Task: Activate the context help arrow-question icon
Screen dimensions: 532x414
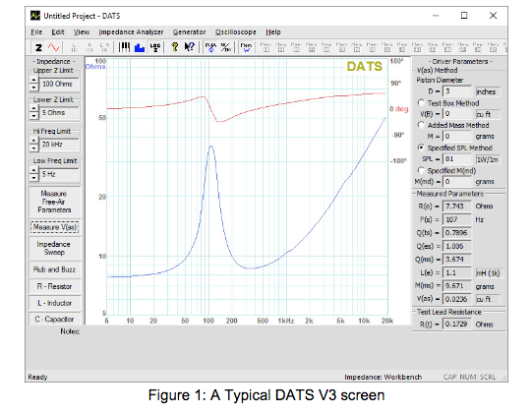Action: pos(190,47)
